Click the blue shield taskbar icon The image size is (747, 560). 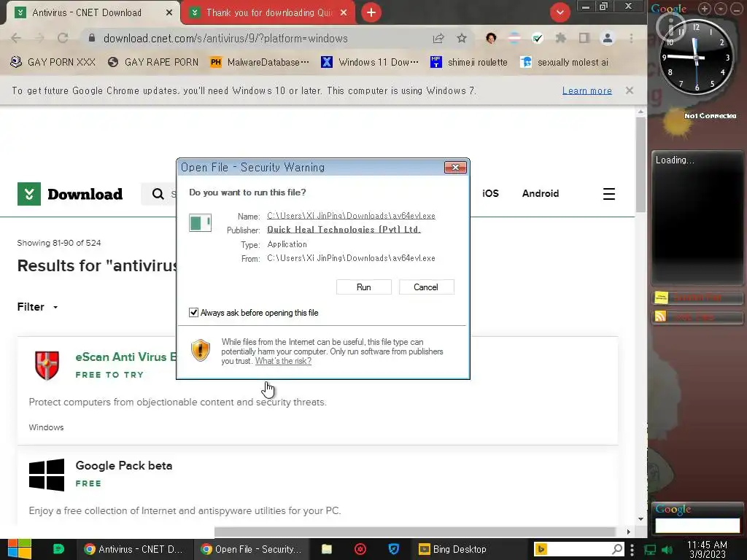pyautogui.click(x=393, y=549)
